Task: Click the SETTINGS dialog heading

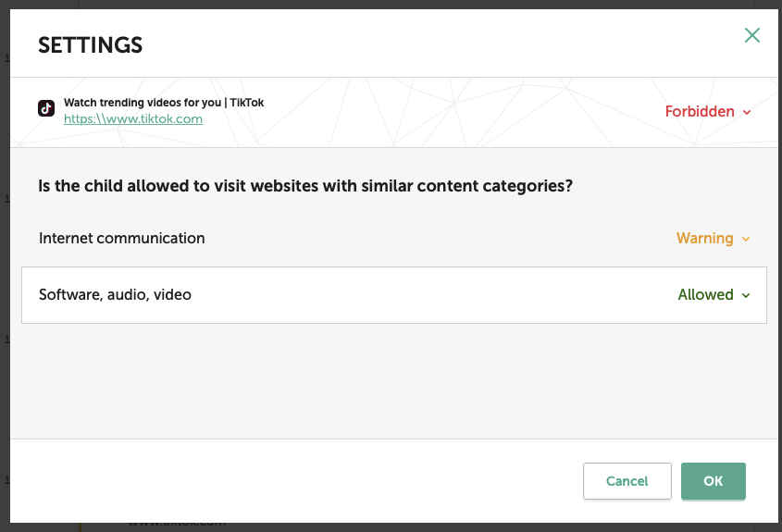Action: [91, 44]
